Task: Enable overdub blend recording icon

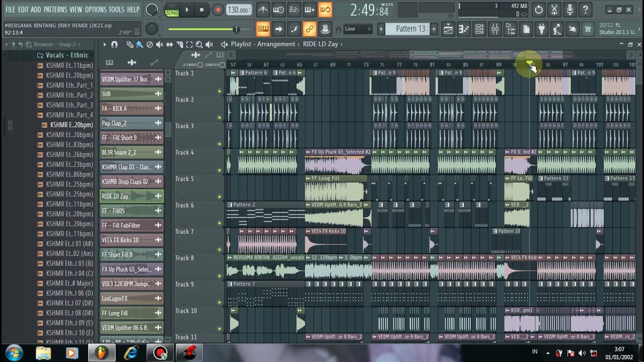Action: pyautogui.click(x=309, y=10)
